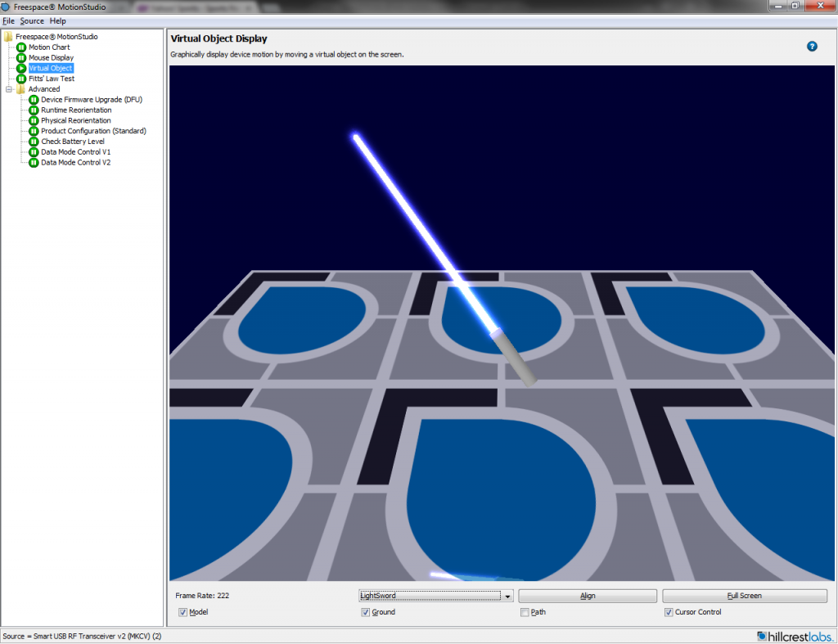
Task: Select the Advanced folder label
Action: click(x=44, y=89)
